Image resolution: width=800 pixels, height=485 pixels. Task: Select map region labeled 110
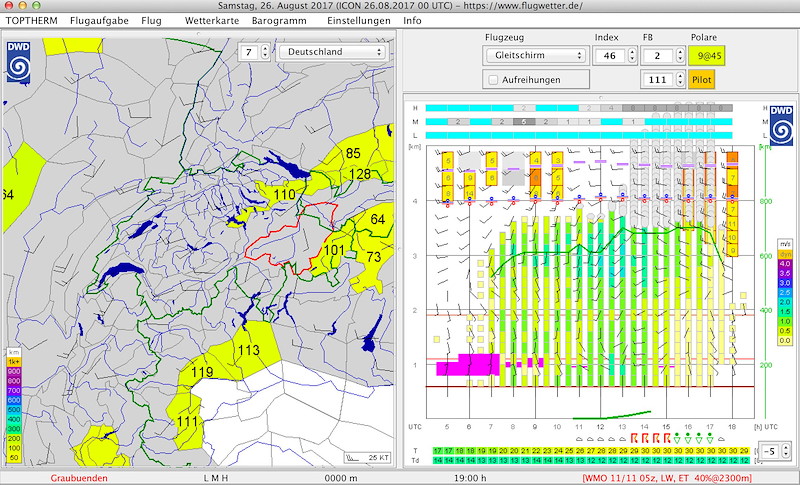284,194
